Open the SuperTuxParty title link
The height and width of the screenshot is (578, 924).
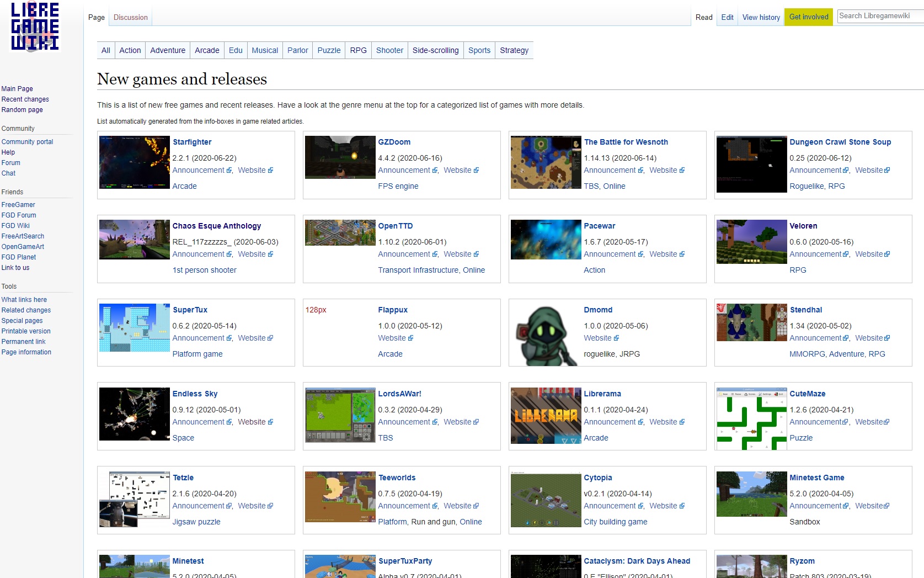[405, 561]
